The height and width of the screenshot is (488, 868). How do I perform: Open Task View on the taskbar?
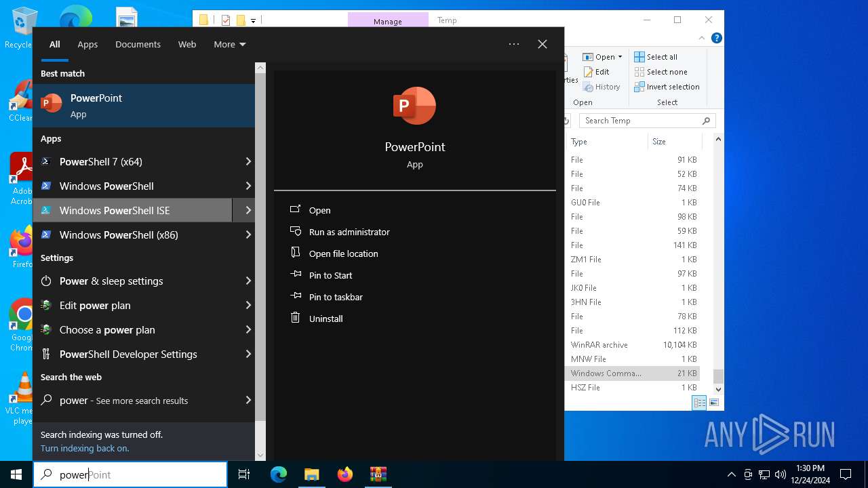pos(244,474)
